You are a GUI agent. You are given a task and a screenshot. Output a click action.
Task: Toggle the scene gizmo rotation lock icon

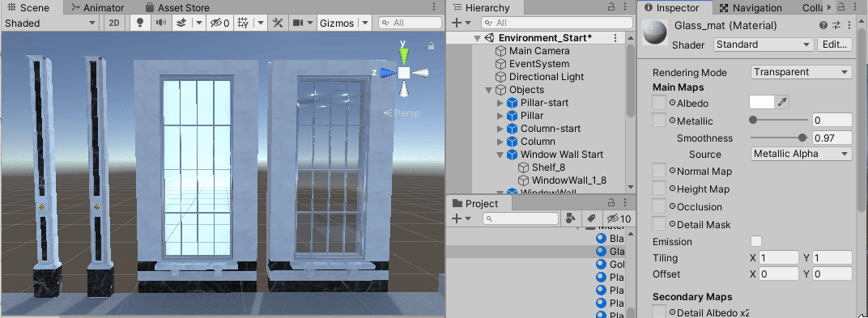point(431,46)
